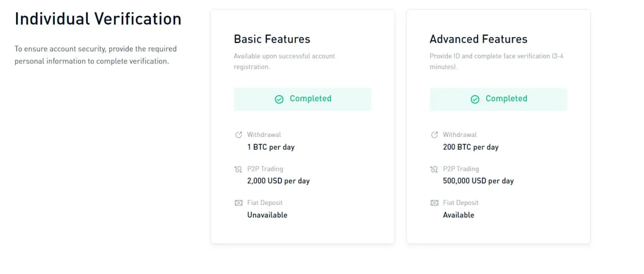The height and width of the screenshot is (274, 644).
Task: Click the Fiat Deposit icon in Basic Features
Action: coord(238,203)
